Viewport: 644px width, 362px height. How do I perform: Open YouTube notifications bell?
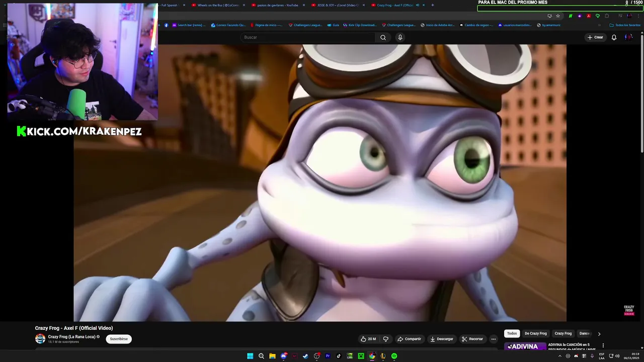coord(614,37)
